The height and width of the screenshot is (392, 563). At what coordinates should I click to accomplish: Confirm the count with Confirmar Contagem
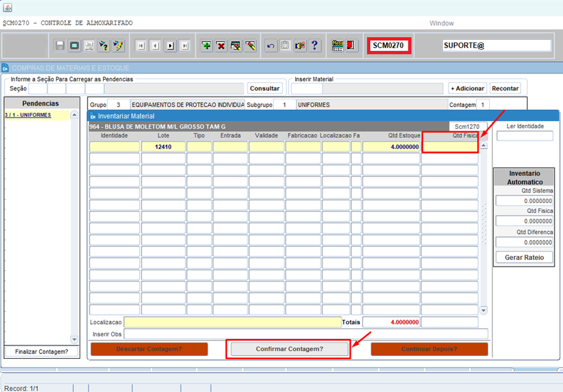(x=288, y=349)
